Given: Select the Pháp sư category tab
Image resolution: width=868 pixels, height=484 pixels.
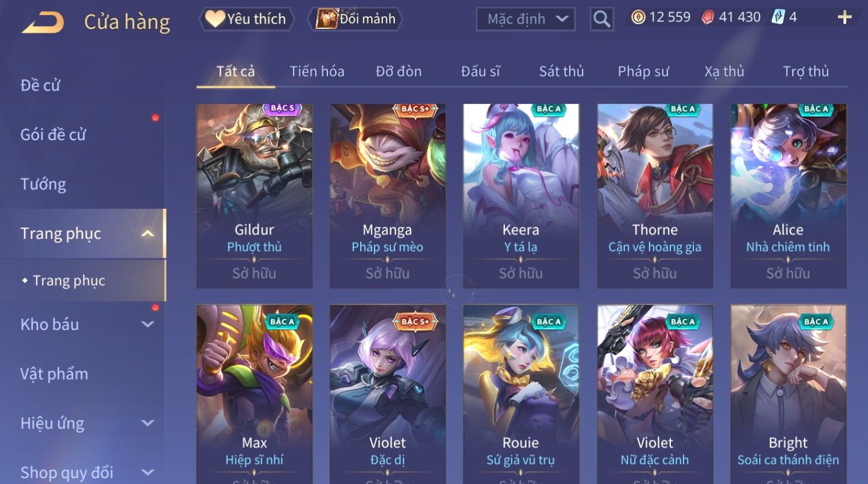Looking at the screenshot, I should tap(643, 72).
